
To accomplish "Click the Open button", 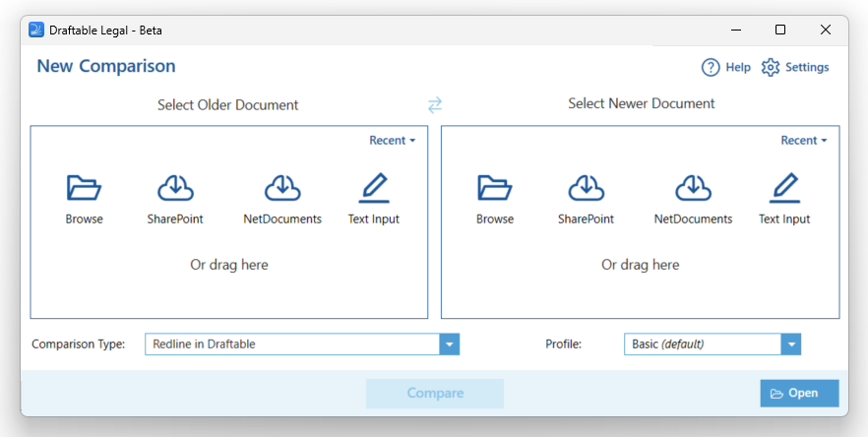I will 799,394.
